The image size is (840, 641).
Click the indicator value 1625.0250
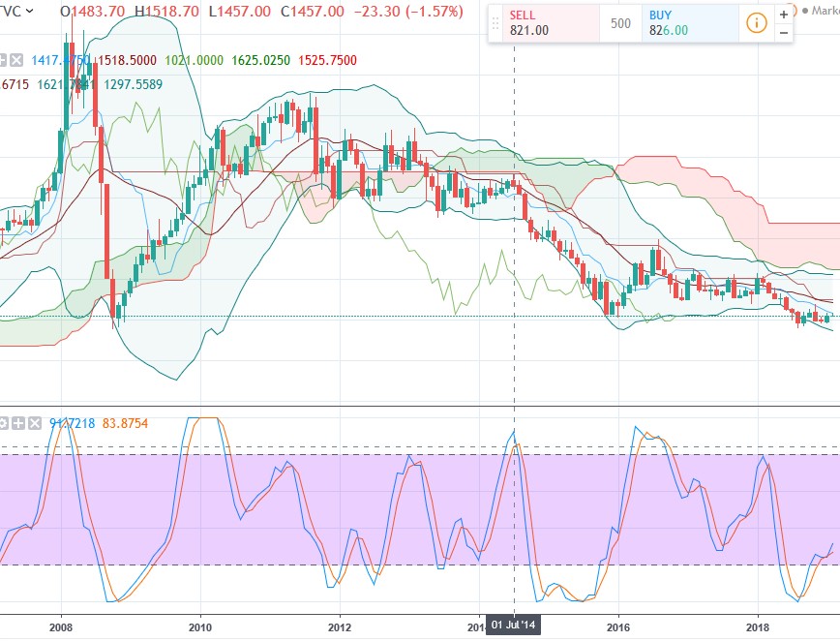[x=261, y=60]
